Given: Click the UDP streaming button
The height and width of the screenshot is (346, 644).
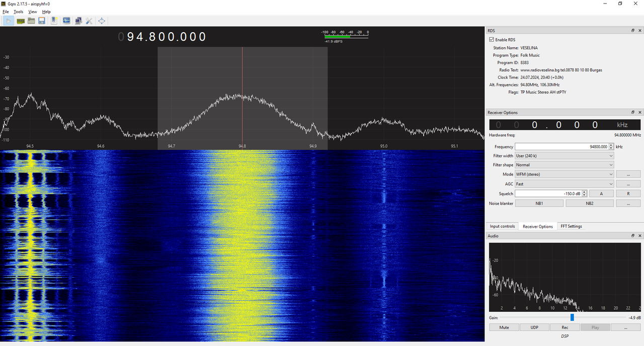Looking at the screenshot, I should (534, 327).
